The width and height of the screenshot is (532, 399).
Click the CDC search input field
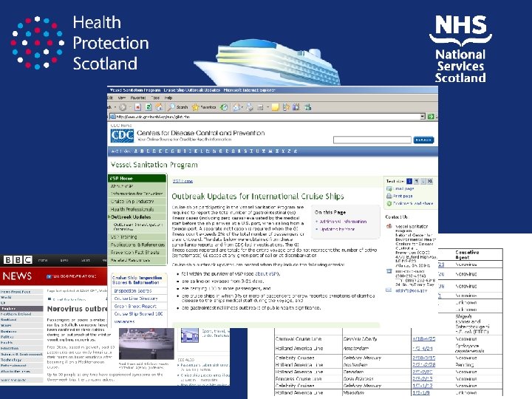tap(372, 140)
